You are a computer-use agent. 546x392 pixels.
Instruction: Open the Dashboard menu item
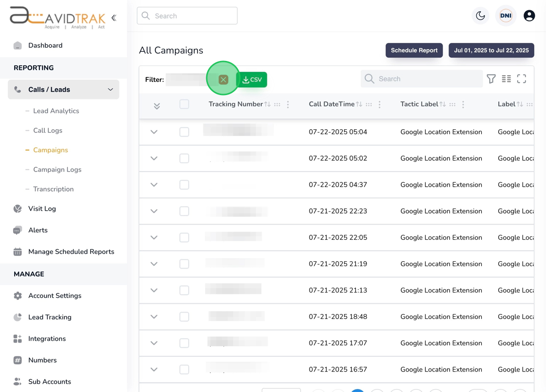[x=45, y=46]
